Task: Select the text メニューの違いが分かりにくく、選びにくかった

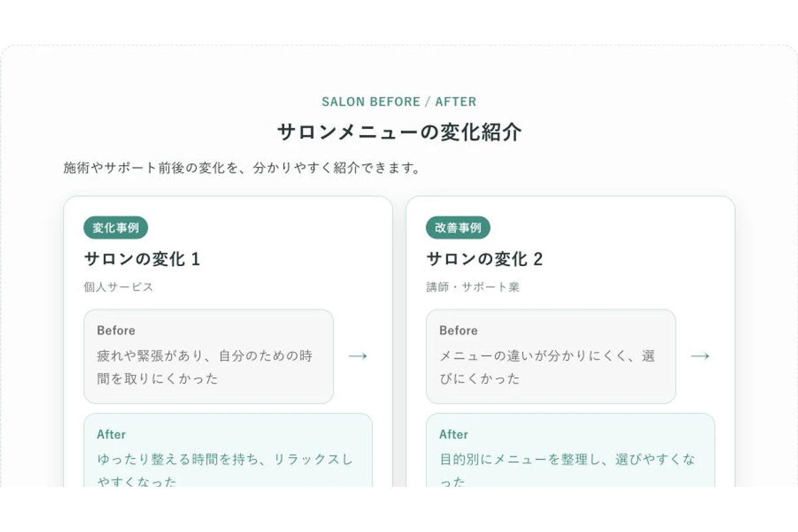Action: pyautogui.click(x=547, y=367)
